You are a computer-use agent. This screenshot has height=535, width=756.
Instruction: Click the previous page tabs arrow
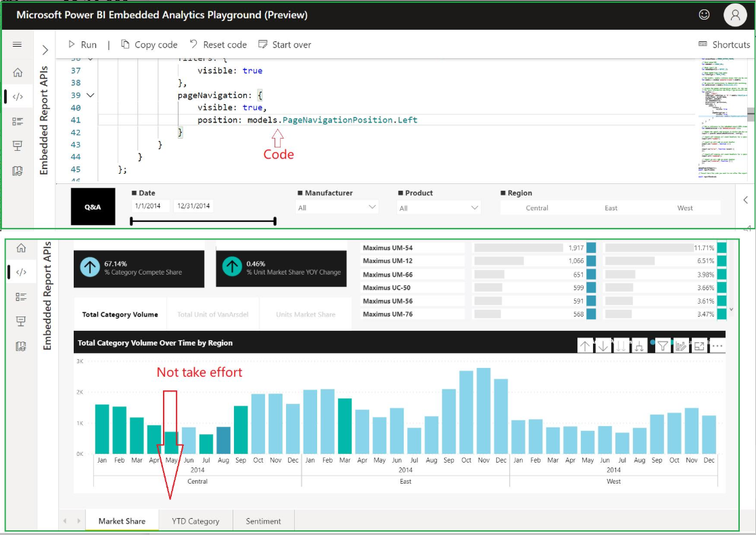(65, 521)
